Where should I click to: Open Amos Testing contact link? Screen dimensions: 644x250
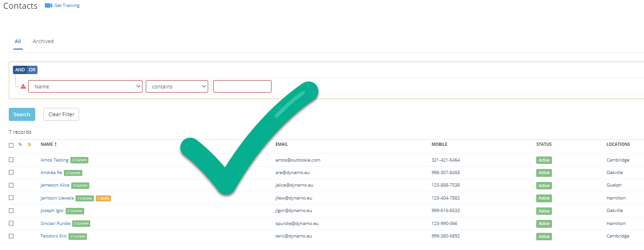tap(55, 160)
